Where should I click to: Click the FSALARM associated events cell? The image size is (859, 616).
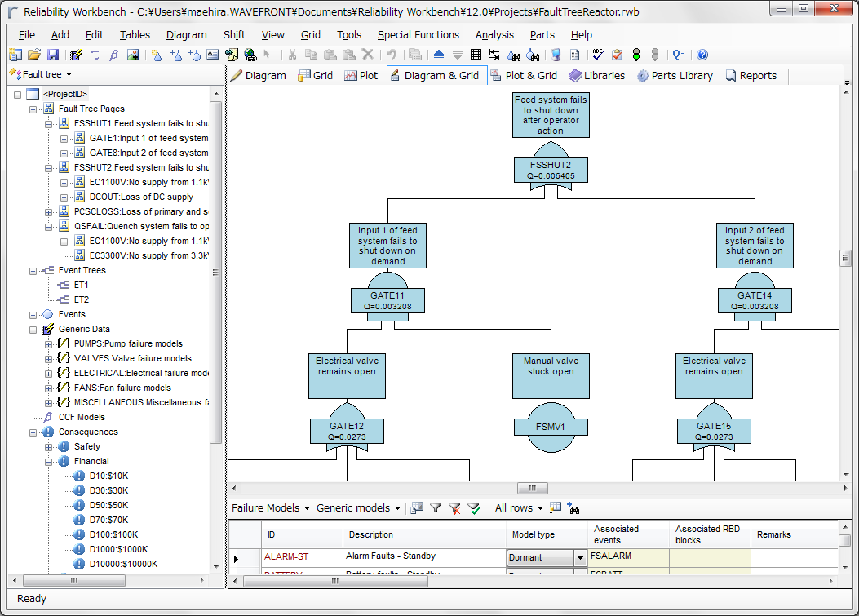628,556
